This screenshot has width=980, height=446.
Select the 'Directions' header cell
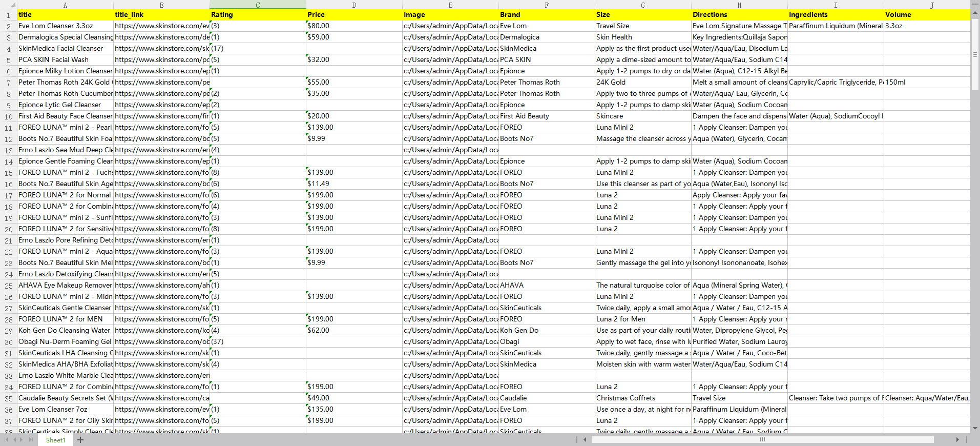tap(739, 14)
